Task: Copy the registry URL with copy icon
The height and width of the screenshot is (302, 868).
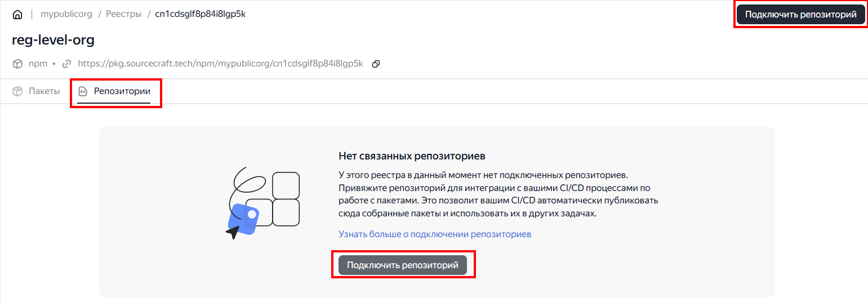Action: click(x=376, y=64)
